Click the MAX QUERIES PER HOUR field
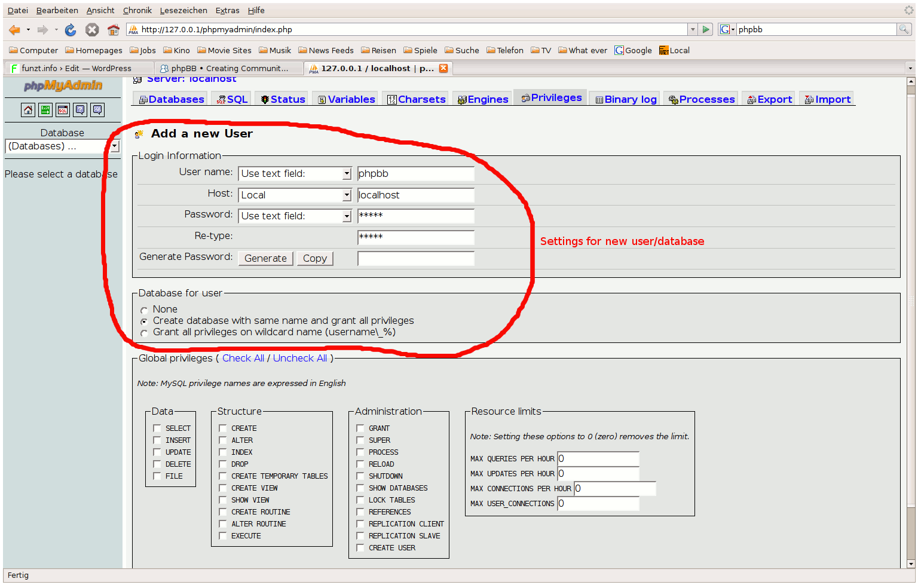The image size is (921, 588). tap(598, 459)
